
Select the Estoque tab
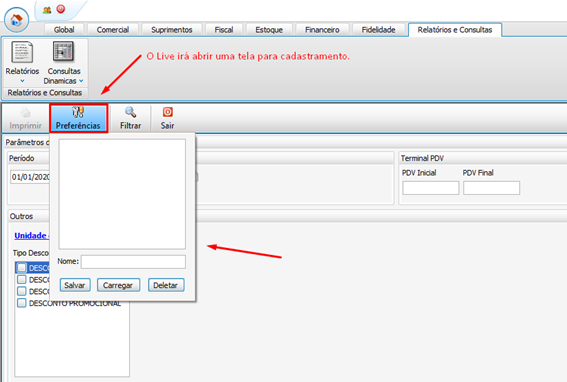pyautogui.click(x=269, y=30)
